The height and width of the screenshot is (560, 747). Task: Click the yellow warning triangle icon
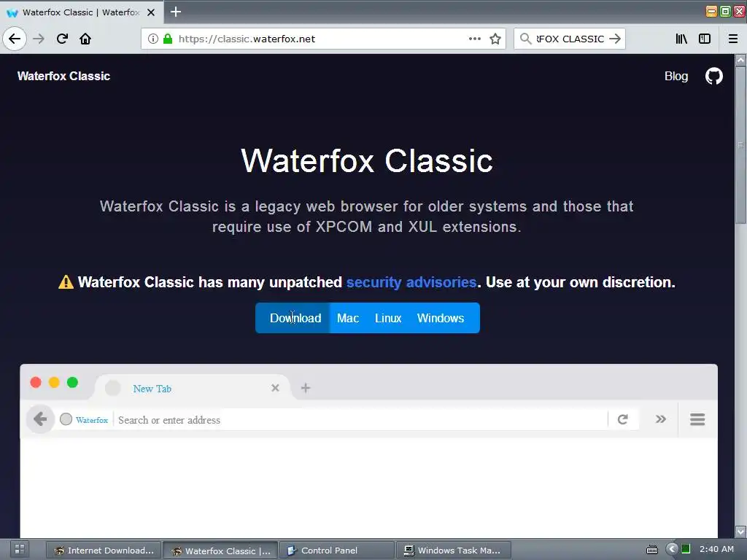pos(66,282)
